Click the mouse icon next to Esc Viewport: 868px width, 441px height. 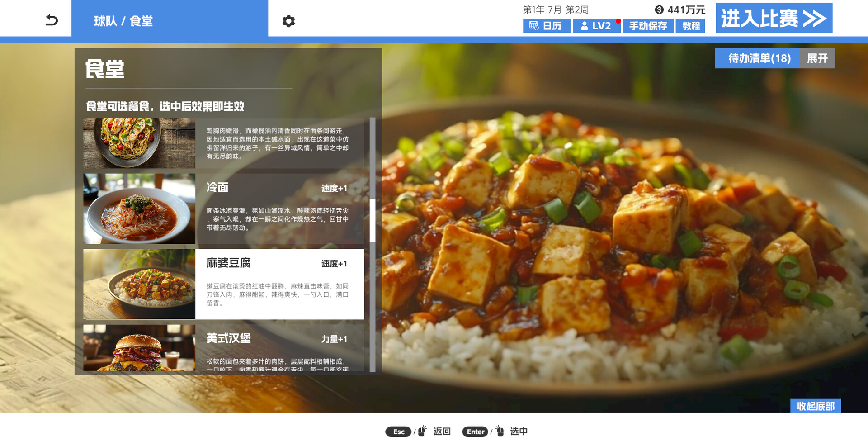pyautogui.click(x=422, y=432)
